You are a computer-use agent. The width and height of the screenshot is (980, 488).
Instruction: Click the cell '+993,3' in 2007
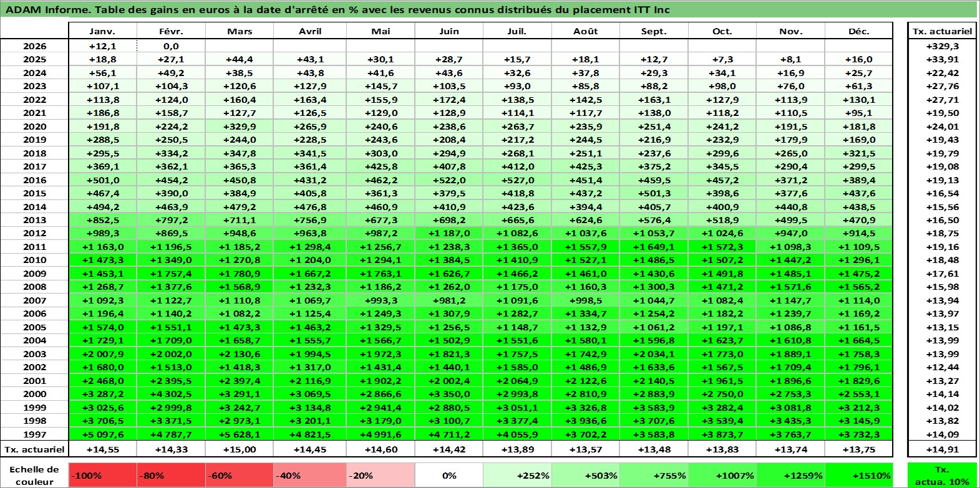[x=381, y=300]
